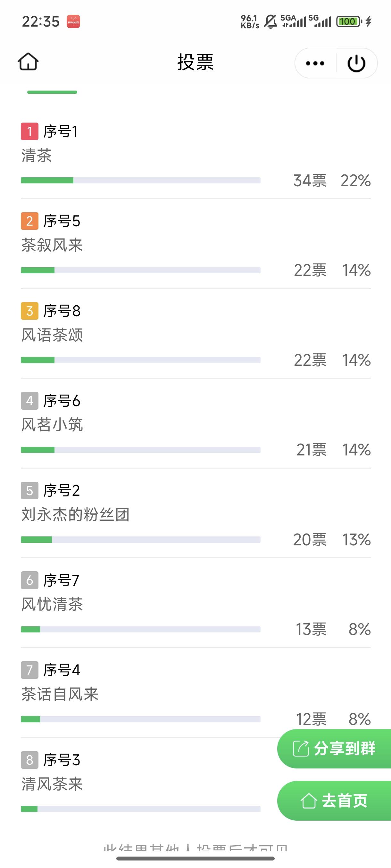Tap the battery indicator in status bar
This screenshot has height=868, width=391.
[x=348, y=21]
